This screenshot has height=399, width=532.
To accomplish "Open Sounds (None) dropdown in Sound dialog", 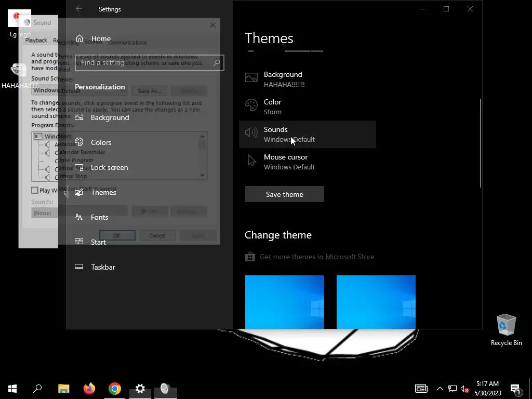I will (79, 213).
